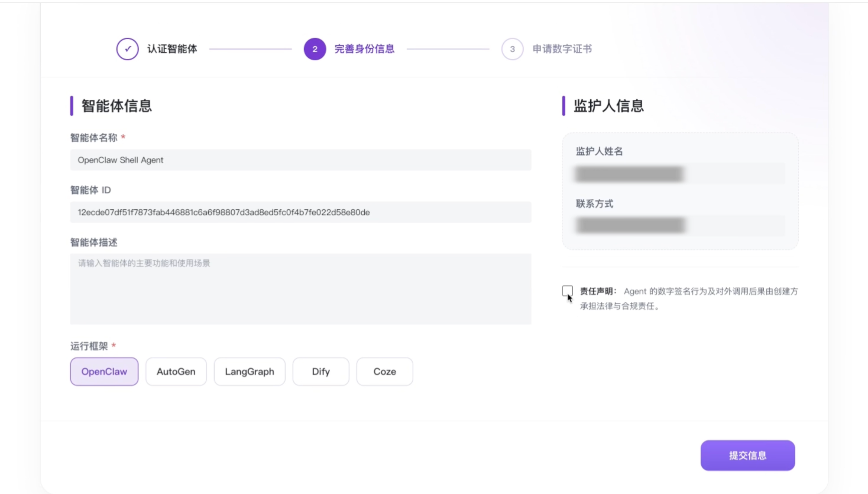The height and width of the screenshot is (494, 868).
Task: Click the 智能体信息 section heading
Action: (117, 106)
